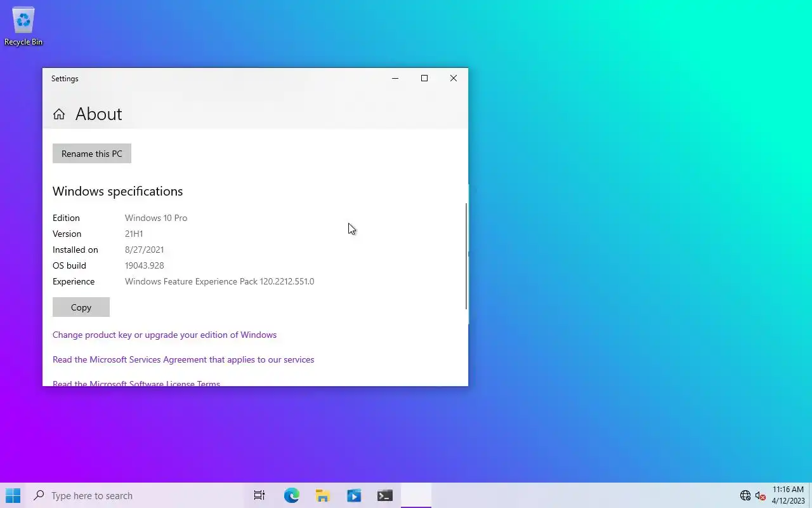Read the Microsoft Services Agreement link
The width and height of the screenshot is (812, 508).
point(183,359)
